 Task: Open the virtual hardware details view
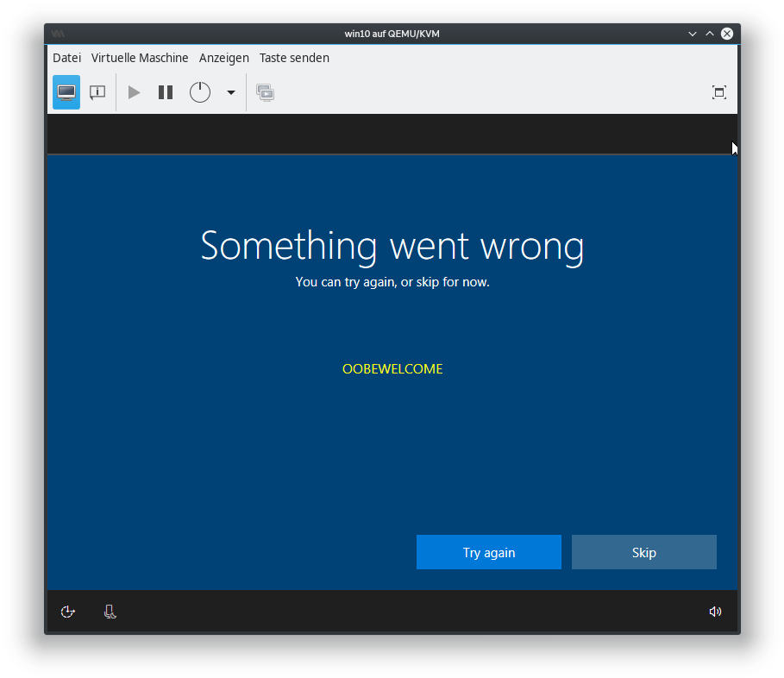(97, 91)
